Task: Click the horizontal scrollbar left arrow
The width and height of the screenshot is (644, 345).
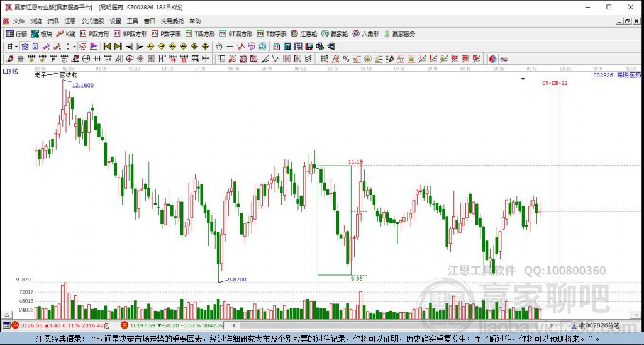Action: 234,325
